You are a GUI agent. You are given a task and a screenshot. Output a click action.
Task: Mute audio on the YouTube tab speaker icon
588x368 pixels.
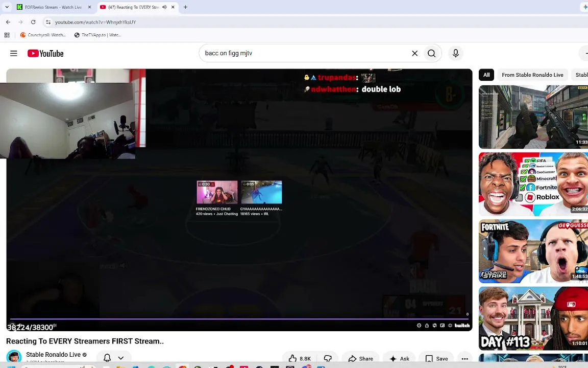(x=165, y=7)
